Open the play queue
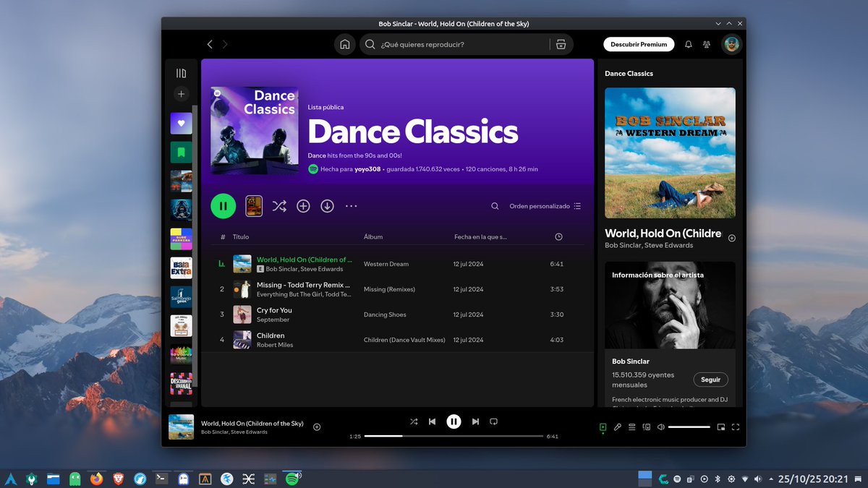Screen dimensions: 868x488 click(x=631, y=427)
